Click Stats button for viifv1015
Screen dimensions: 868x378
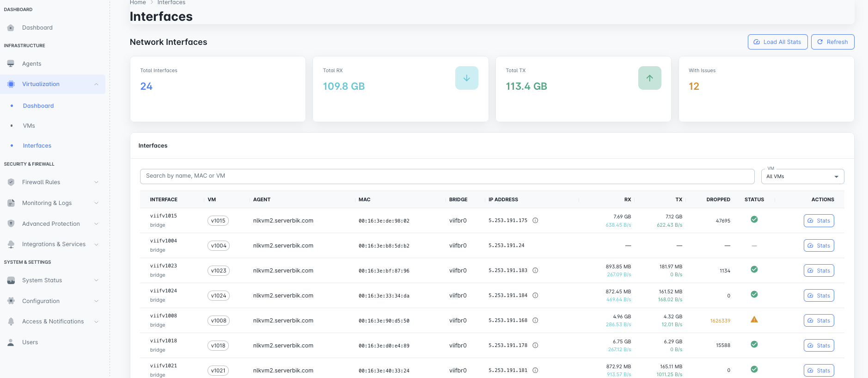tap(819, 221)
